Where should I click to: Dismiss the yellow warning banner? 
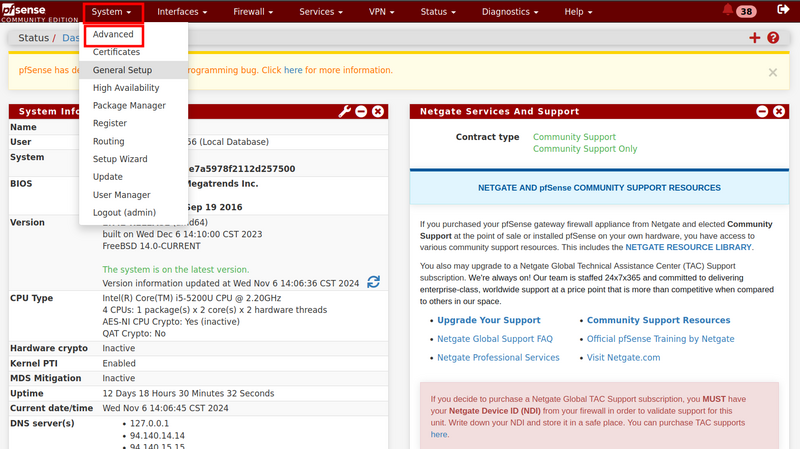coord(772,72)
